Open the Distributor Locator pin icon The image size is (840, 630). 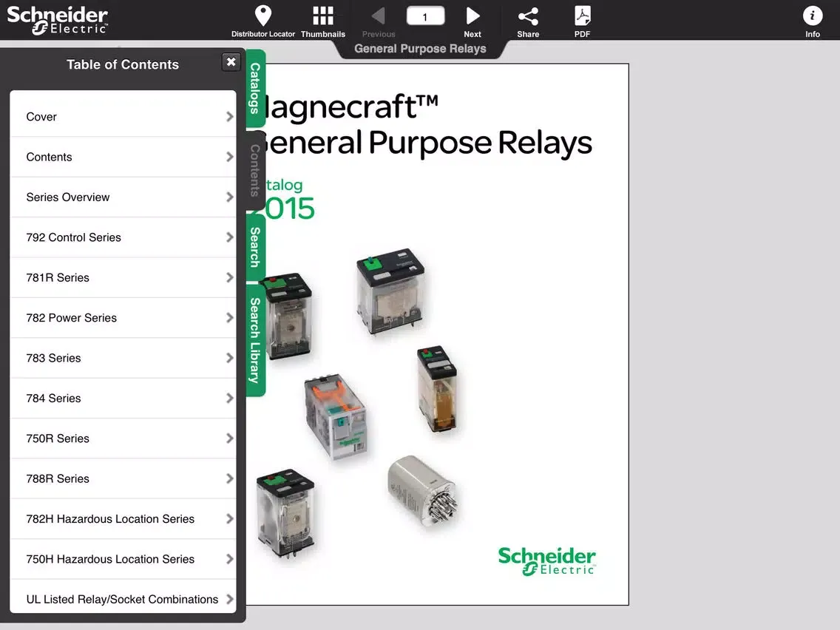(263, 16)
